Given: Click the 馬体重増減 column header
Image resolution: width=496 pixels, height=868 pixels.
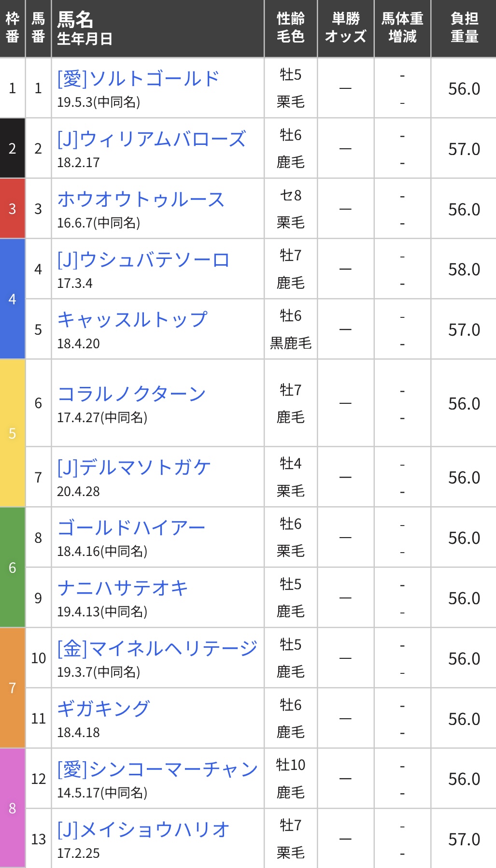Looking at the screenshot, I should [402, 28].
